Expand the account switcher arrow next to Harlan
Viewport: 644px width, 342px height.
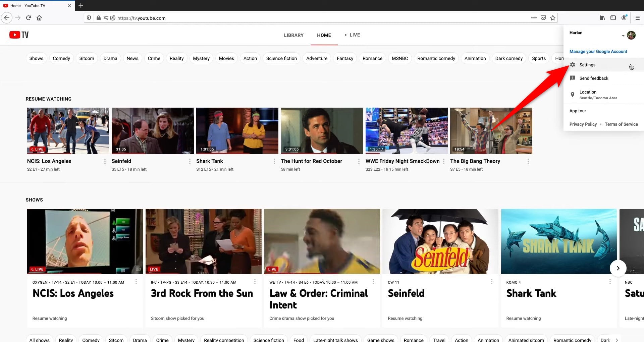point(623,35)
